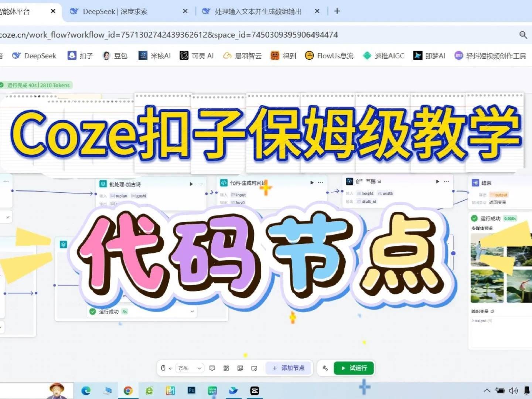Expand the 运行成功 5s result panel chevron
Screen dimensions: 532x399
pos(192,311)
